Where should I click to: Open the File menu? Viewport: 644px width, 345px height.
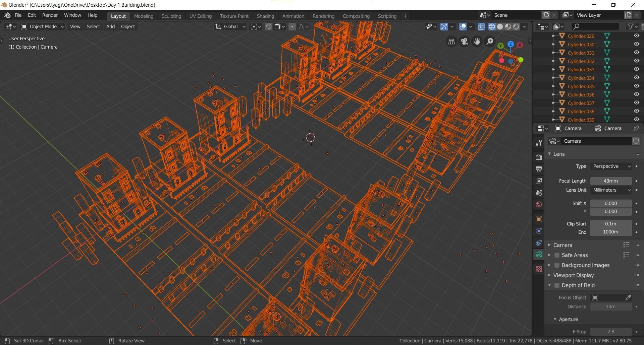(18, 15)
